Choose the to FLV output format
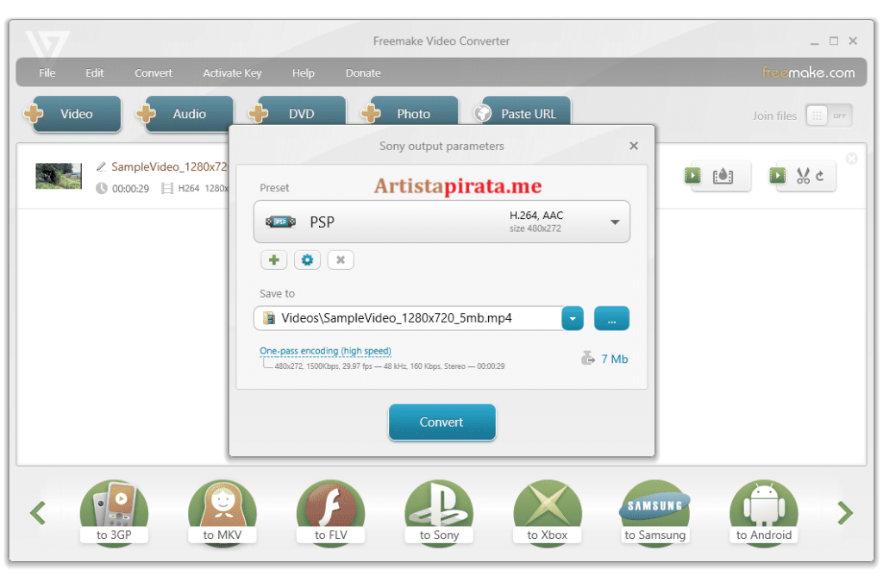The image size is (883, 588). (x=330, y=512)
